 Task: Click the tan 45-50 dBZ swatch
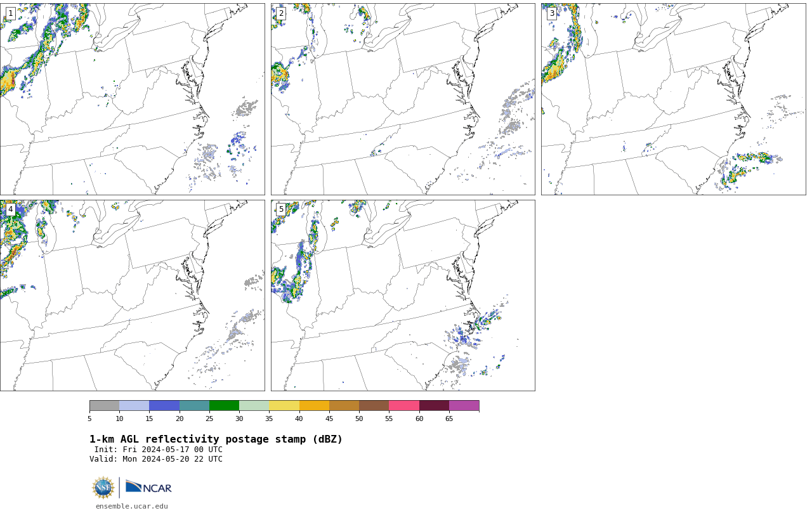[344, 406]
